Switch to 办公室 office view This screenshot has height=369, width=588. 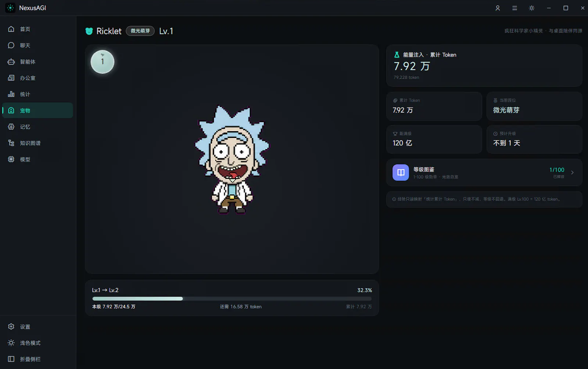click(37, 78)
